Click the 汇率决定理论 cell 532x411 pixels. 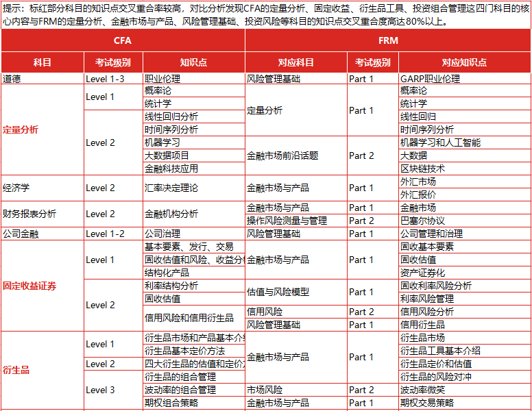194,188
